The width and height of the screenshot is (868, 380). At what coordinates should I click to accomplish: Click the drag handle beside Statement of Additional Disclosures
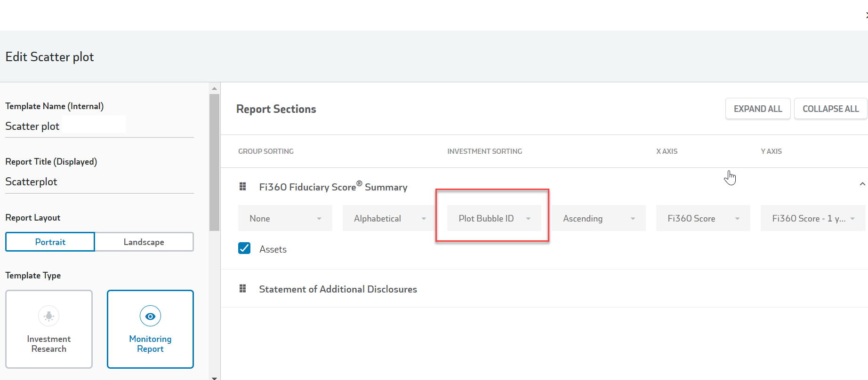pyautogui.click(x=243, y=288)
